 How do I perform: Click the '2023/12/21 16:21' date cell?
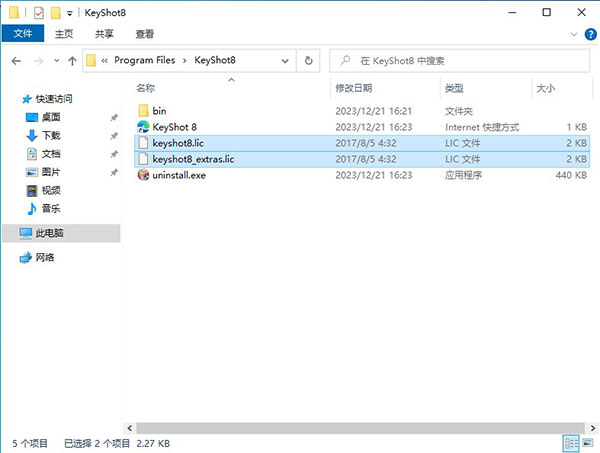coord(374,111)
